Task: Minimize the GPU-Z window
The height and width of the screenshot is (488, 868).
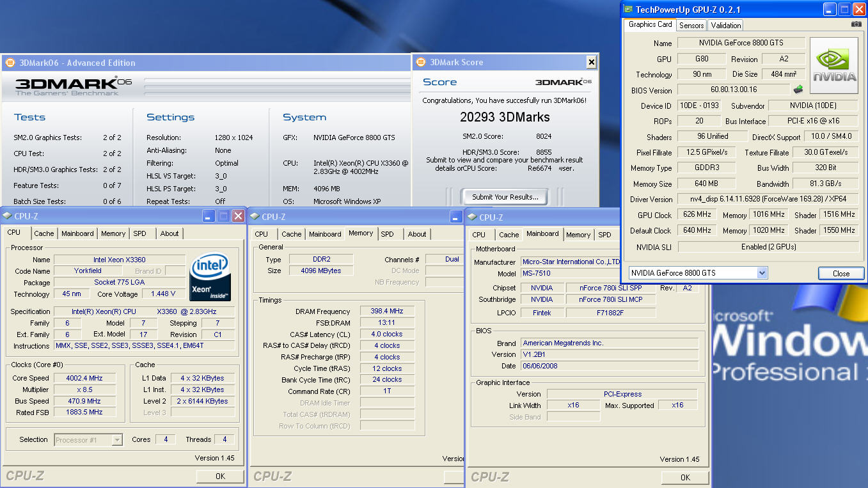Action: click(x=830, y=10)
